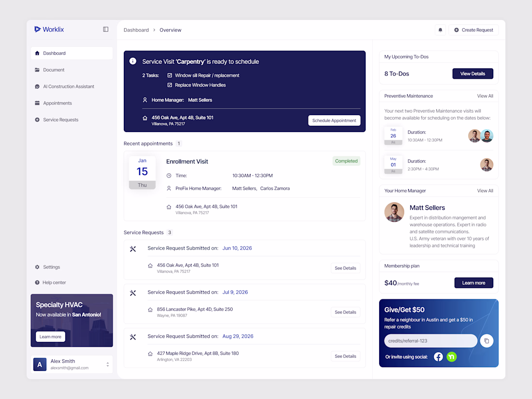
Task: Click the person icon beside PreFix Home Manager
Action: pos(169,188)
